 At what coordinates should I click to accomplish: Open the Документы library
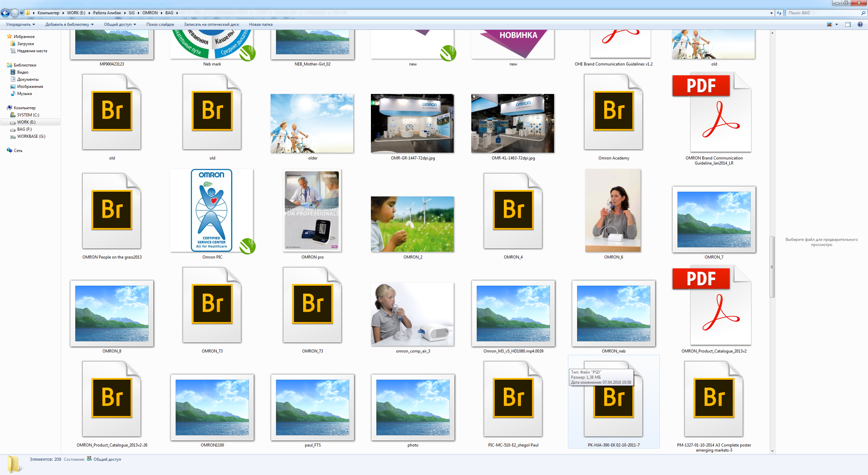[28, 79]
